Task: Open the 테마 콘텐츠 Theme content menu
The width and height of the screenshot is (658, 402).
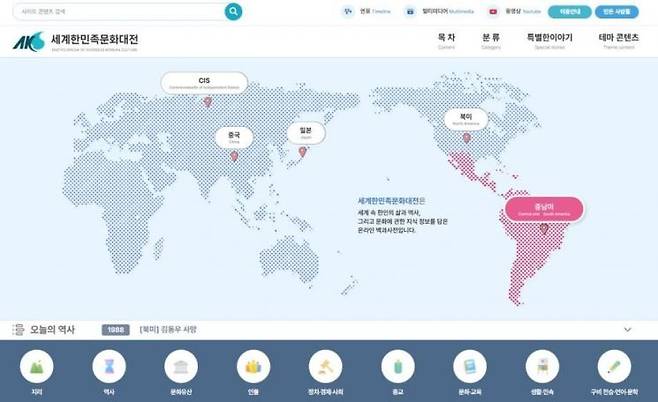Action: (x=619, y=41)
